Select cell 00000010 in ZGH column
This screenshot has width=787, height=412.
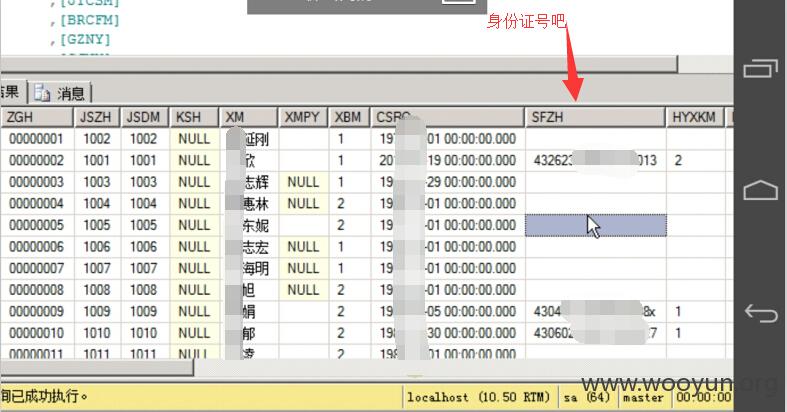pyautogui.click(x=38, y=333)
